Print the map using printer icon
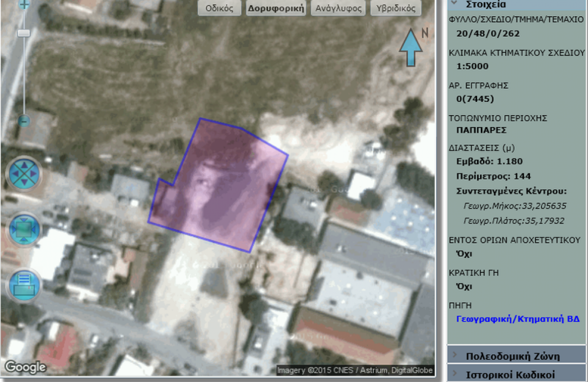The image size is (588, 382). point(24,286)
